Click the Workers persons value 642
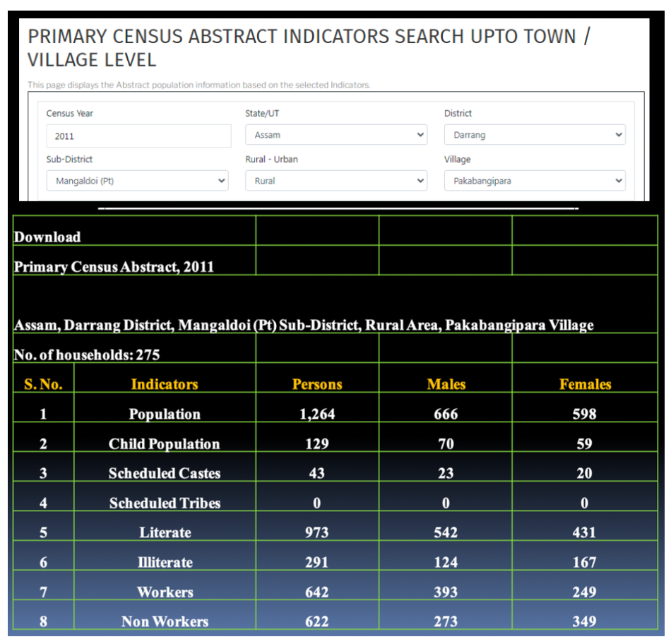671x644 pixels. point(317,592)
